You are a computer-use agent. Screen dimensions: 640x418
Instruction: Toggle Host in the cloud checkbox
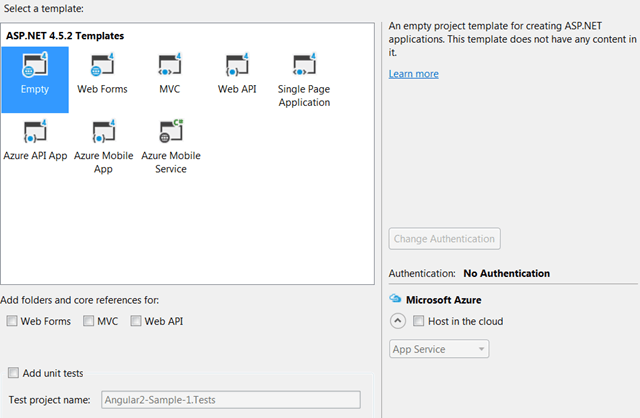tap(419, 322)
